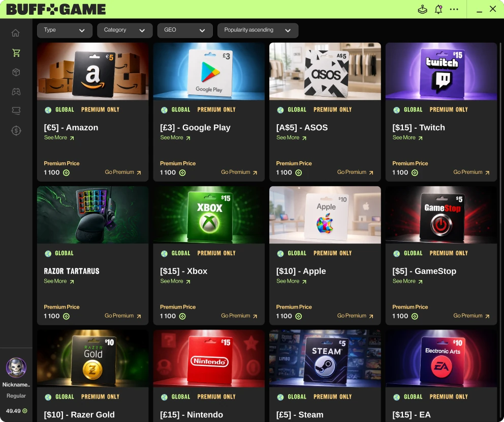Open the Amazon €5 gift card image
Image resolution: width=504 pixels, height=422 pixels.
point(92,71)
